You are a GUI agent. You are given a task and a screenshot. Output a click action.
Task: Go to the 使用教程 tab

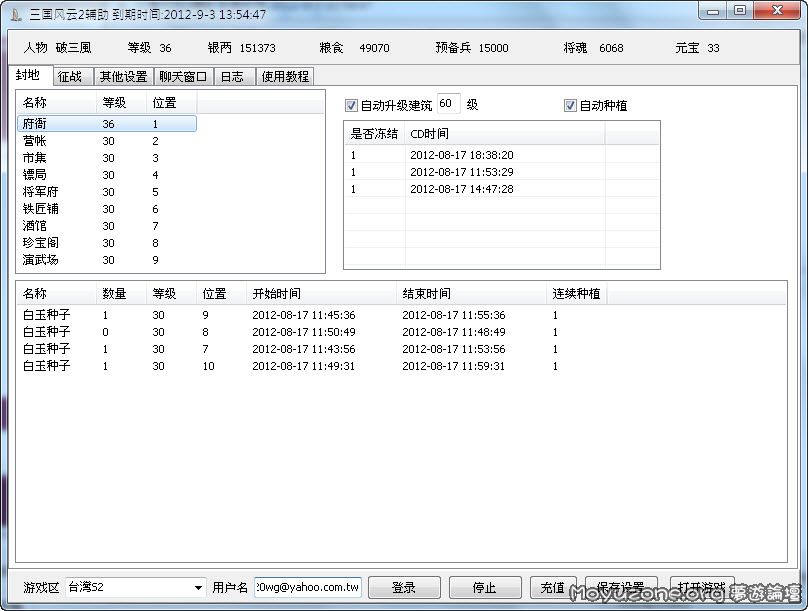[286, 76]
